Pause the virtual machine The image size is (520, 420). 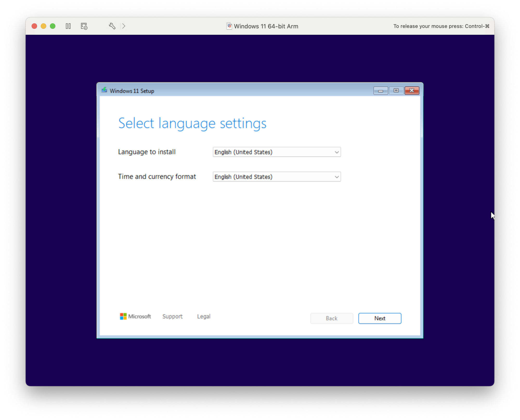(68, 26)
